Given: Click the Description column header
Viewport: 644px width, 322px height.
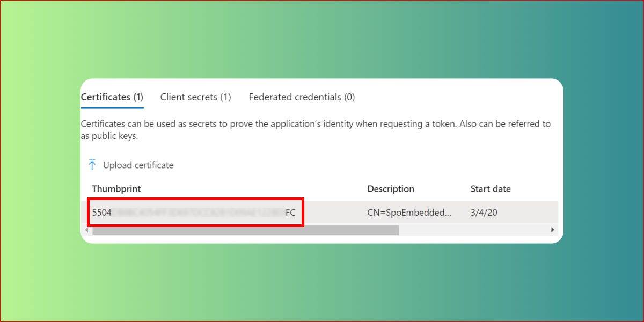Looking at the screenshot, I should click(x=391, y=188).
